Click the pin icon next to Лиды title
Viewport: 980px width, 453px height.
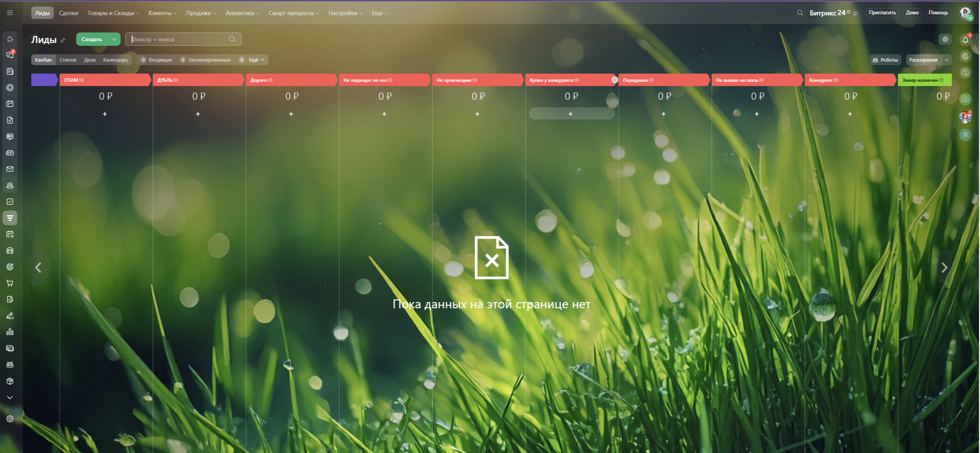coord(63,40)
